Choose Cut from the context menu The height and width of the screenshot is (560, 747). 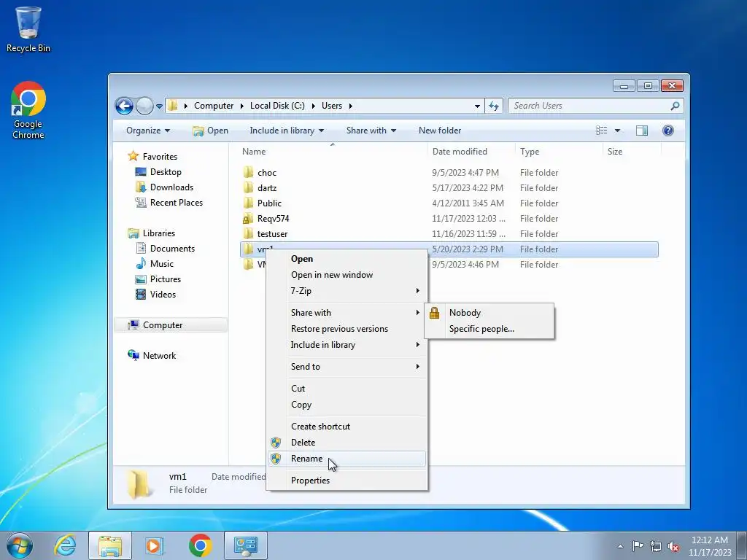[x=347, y=389]
